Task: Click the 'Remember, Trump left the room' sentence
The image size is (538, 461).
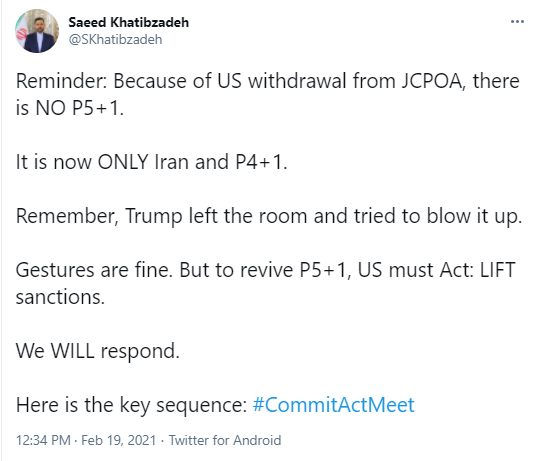Action: 269,216
